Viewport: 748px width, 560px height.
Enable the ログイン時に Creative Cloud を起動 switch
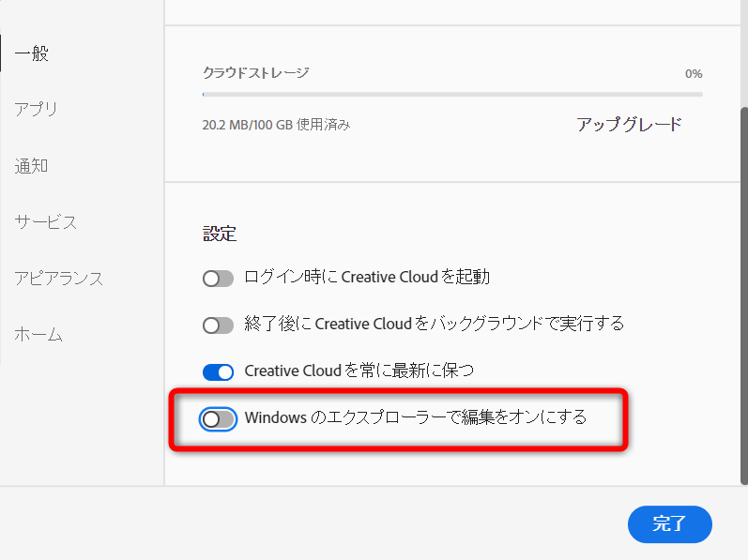pyautogui.click(x=218, y=279)
